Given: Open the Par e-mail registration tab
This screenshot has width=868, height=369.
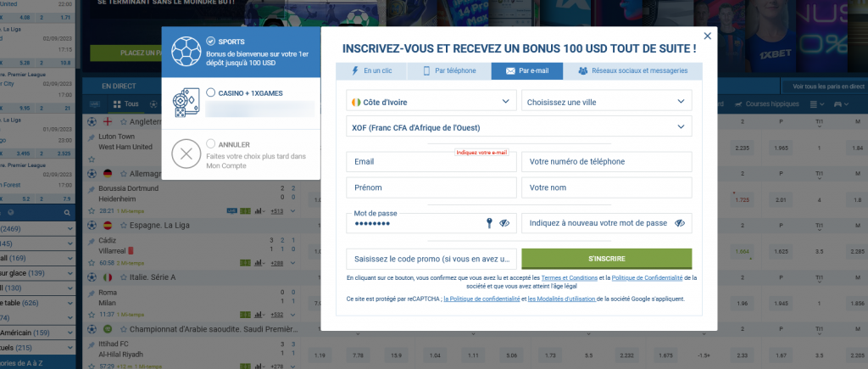Looking at the screenshot, I should click(526, 71).
